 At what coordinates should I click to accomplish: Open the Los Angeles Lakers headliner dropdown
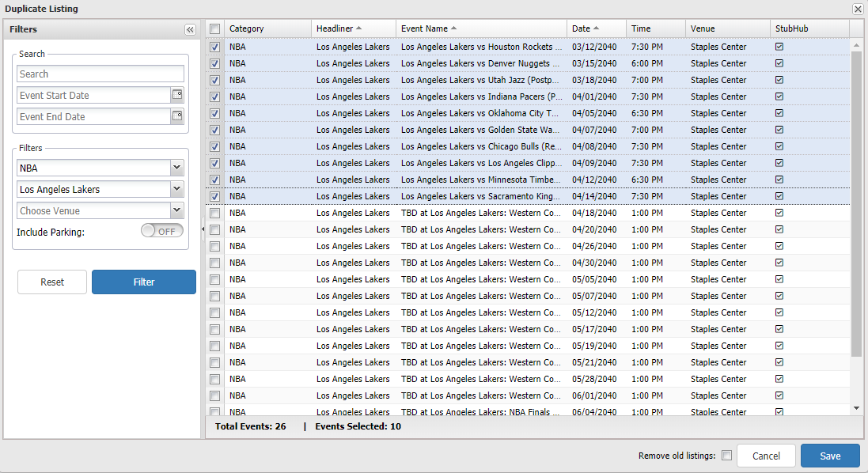pos(176,189)
